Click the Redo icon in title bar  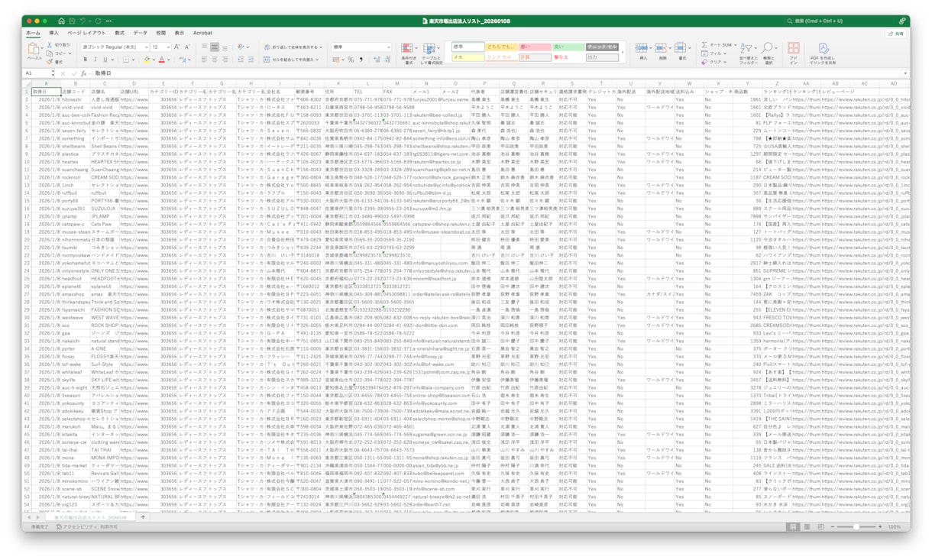point(98,21)
